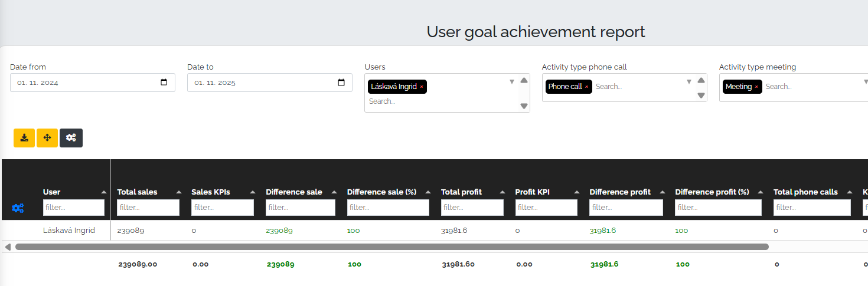Screen dimensions: 868x286
Task: Click the Difference sale filter box
Action: pyautogui.click(x=300, y=208)
